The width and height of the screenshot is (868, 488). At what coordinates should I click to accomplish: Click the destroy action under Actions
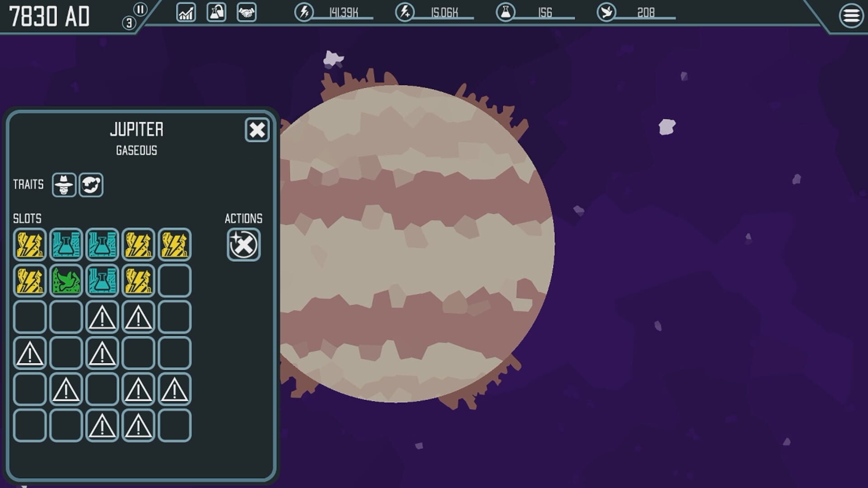coord(243,244)
